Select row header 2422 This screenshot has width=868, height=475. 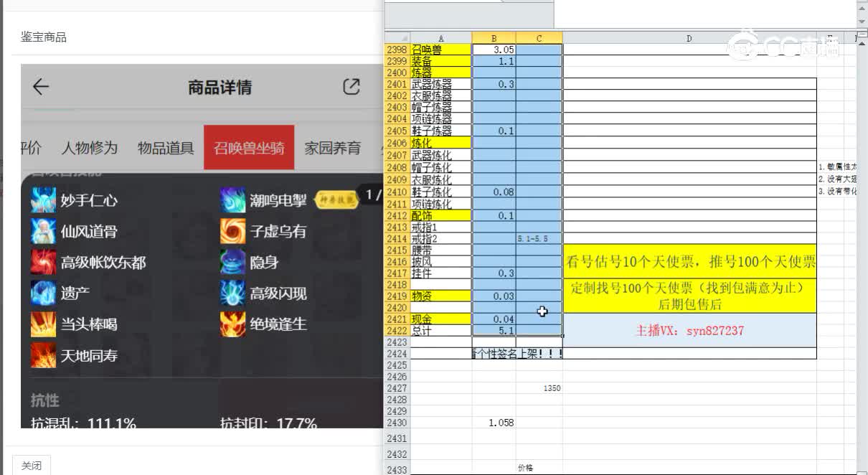tap(397, 331)
